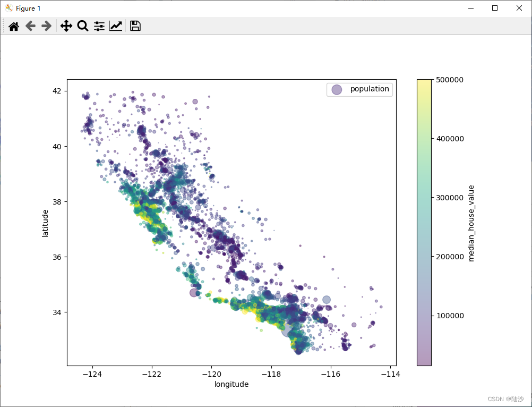Reset the plot to home view
This screenshot has height=407, width=532.
click(x=14, y=26)
